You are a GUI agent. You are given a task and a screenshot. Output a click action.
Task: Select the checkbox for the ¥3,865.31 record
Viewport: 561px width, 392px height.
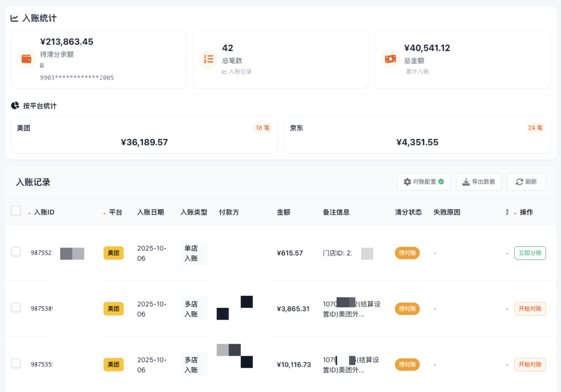pyautogui.click(x=16, y=308)
